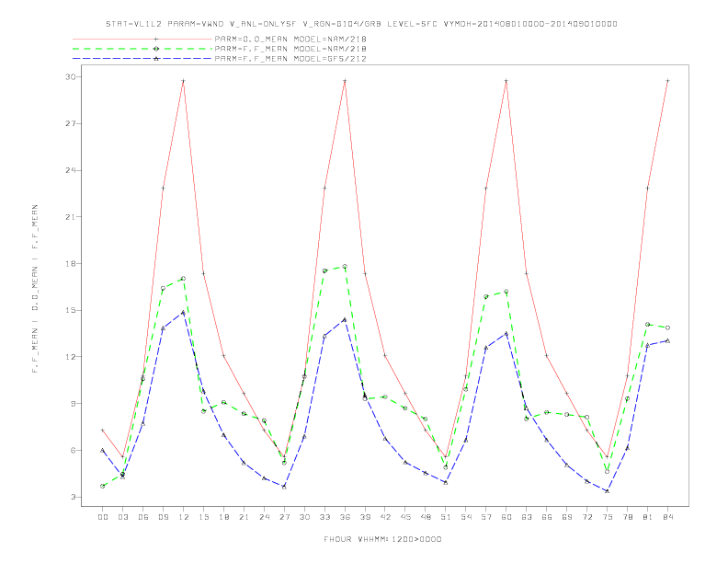Click x-axis tick label 66
The image size is (728, 563).
click(547, 517)
